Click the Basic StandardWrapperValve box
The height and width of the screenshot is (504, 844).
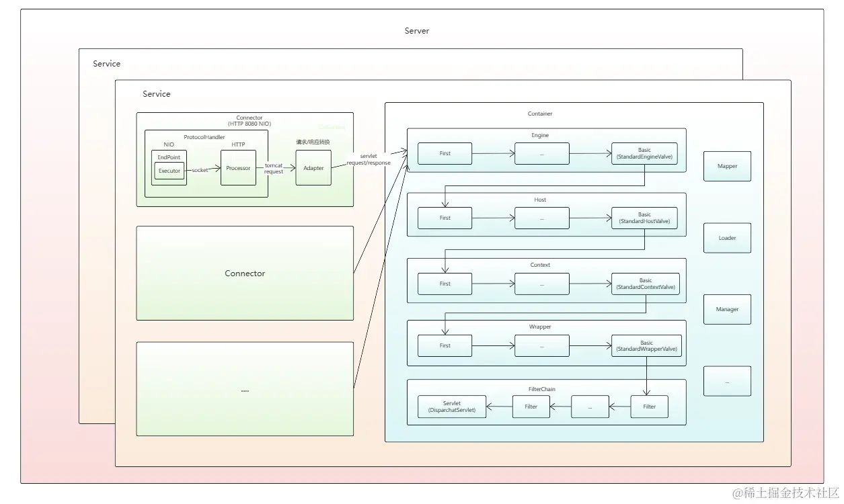pos(645,345)
